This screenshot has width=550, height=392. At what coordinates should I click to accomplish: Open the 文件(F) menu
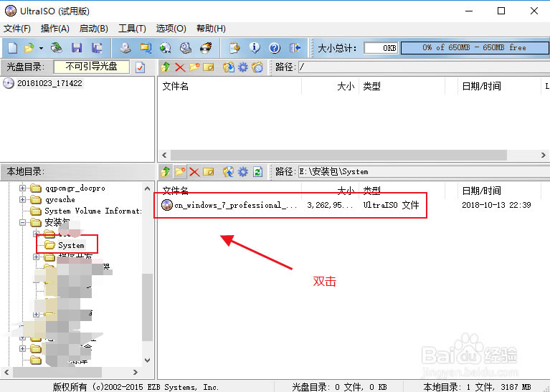17,29
